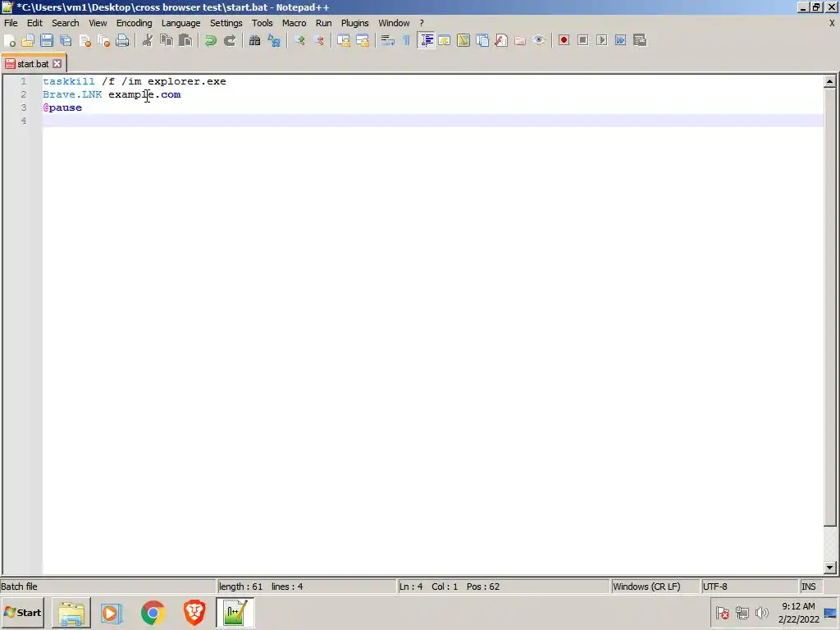Click the Cut scissors icon
The width and height of the screenshot is (840, 630).
[x=148, y=41]
